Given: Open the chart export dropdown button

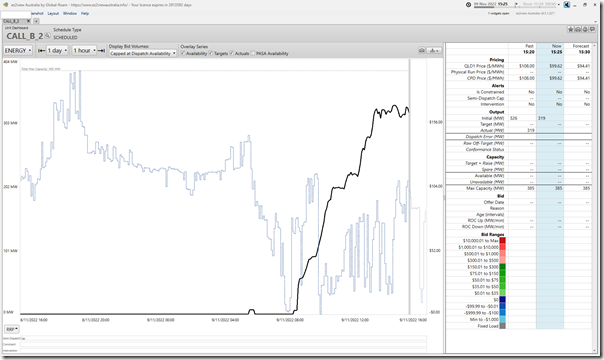Looking at the screenshot, I should (x=434, y=50).
